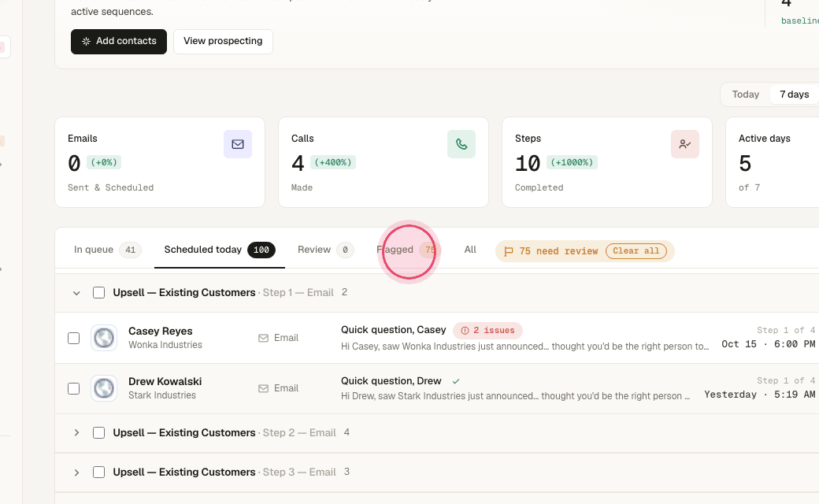819x504 pixels.
Task: Click the Stark Industries company name
Action: point(162,395)
